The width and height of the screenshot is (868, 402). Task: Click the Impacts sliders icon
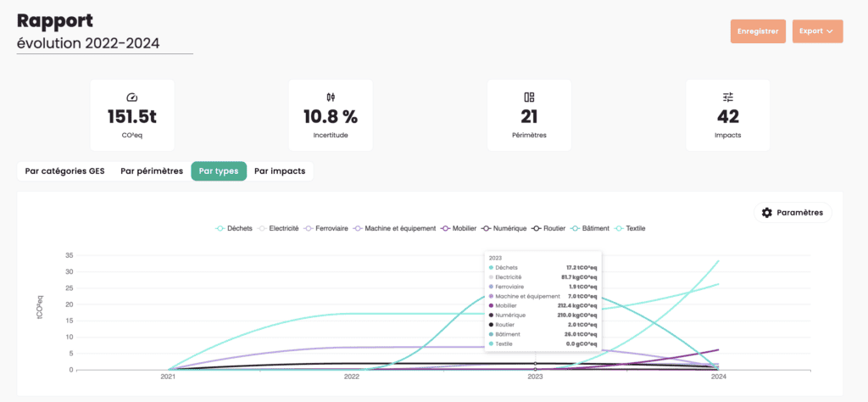(x=727, y=98)
